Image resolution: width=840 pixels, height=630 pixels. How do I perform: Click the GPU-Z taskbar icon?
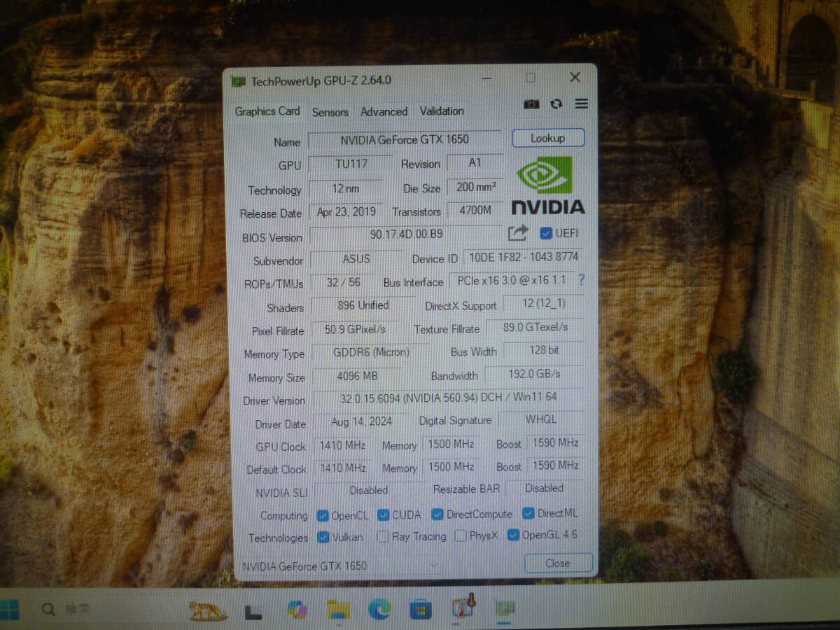click(x=505, y=609)
